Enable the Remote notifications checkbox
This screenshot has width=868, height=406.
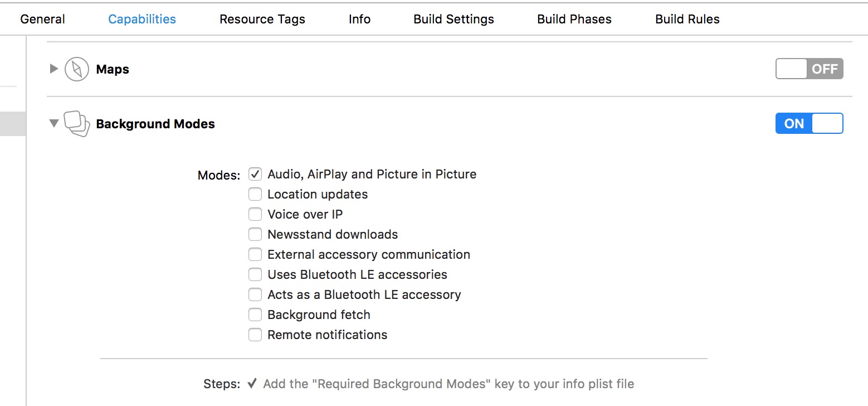255,335
